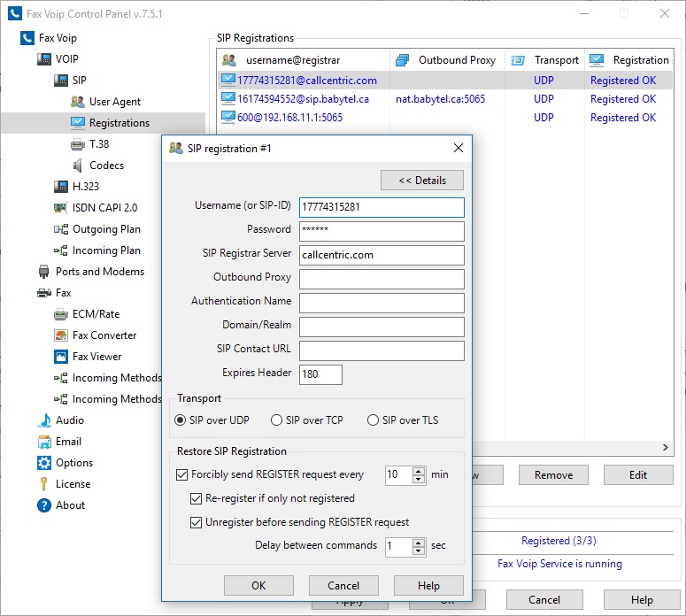686x616 pixels.
Task: Click the SIP Contact URL field
Action: (x=382, y=350)
